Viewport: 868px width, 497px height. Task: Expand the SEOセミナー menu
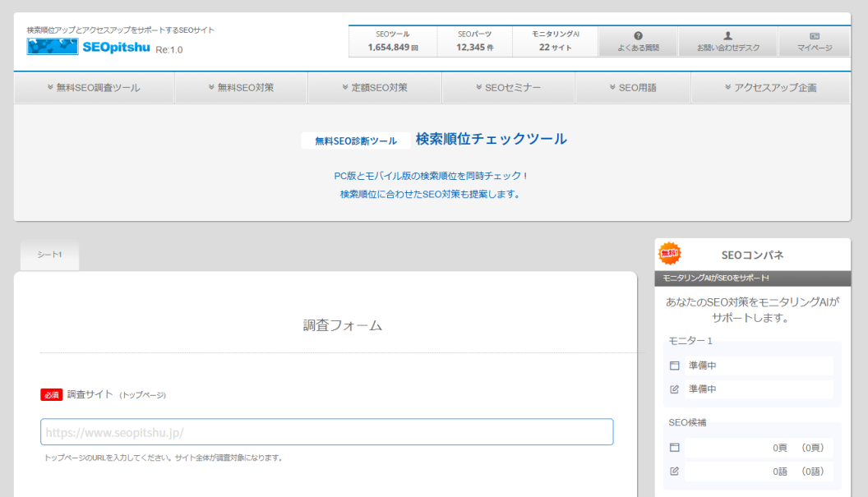[x=508, y=88]
